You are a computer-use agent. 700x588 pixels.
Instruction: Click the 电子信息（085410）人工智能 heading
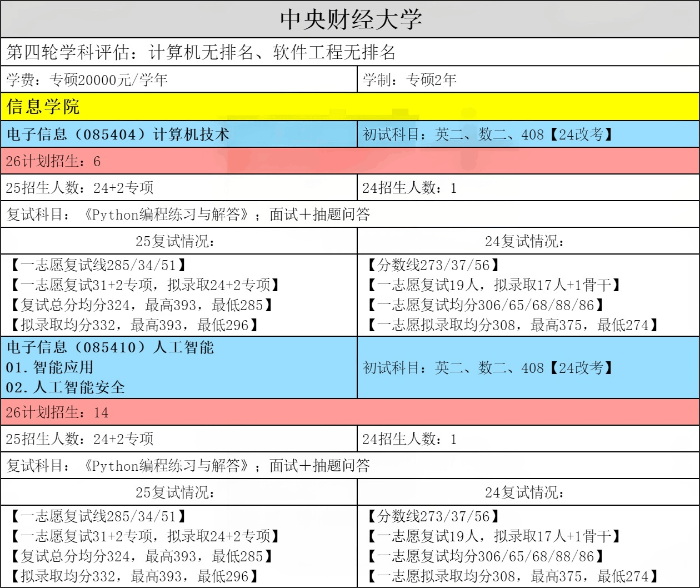pyautogui.click(x=111, y=348)
